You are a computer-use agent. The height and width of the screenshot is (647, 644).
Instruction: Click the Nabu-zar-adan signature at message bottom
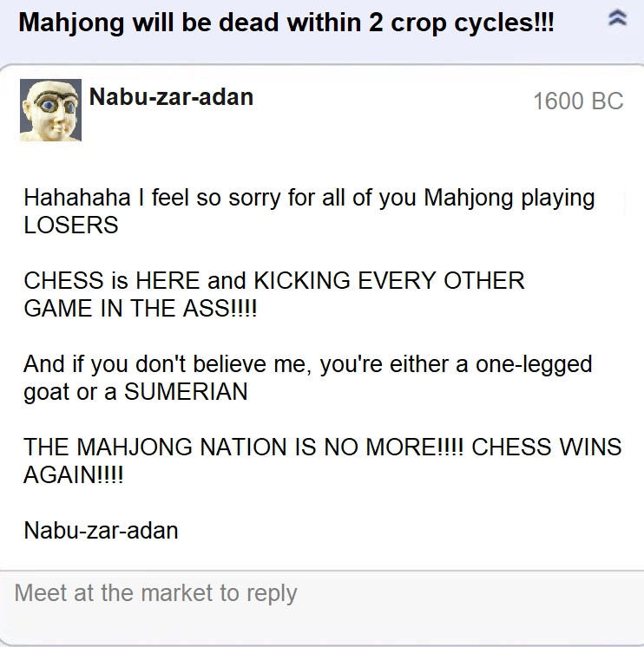(x=102, y=531)
